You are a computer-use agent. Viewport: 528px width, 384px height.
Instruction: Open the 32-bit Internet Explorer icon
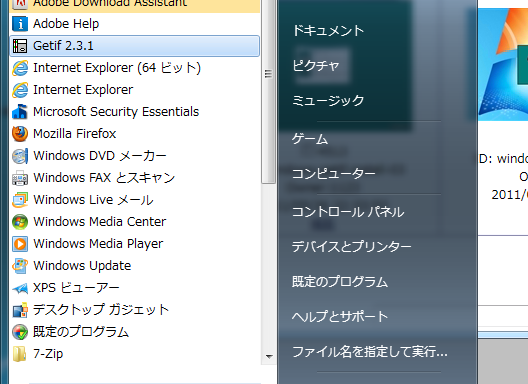pos(20,90)
